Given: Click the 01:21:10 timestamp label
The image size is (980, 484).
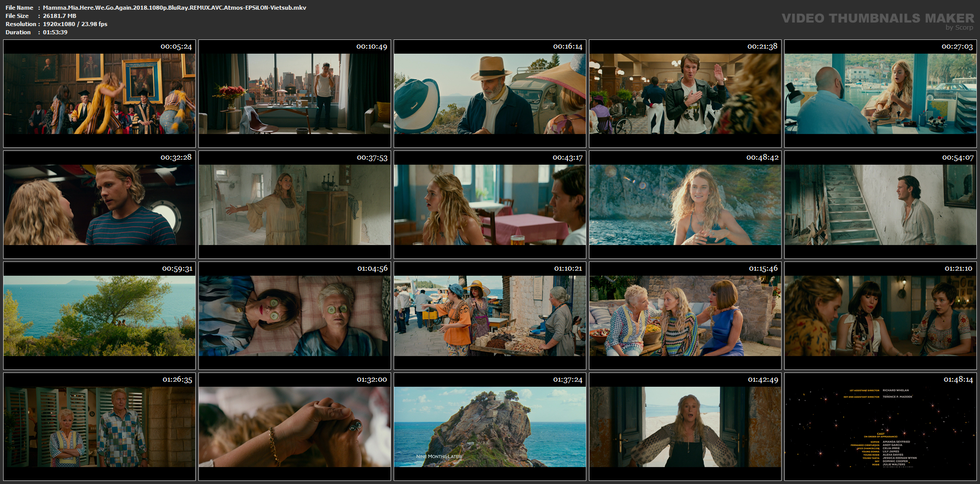Looking at the screenshot, I should [958, 269].
